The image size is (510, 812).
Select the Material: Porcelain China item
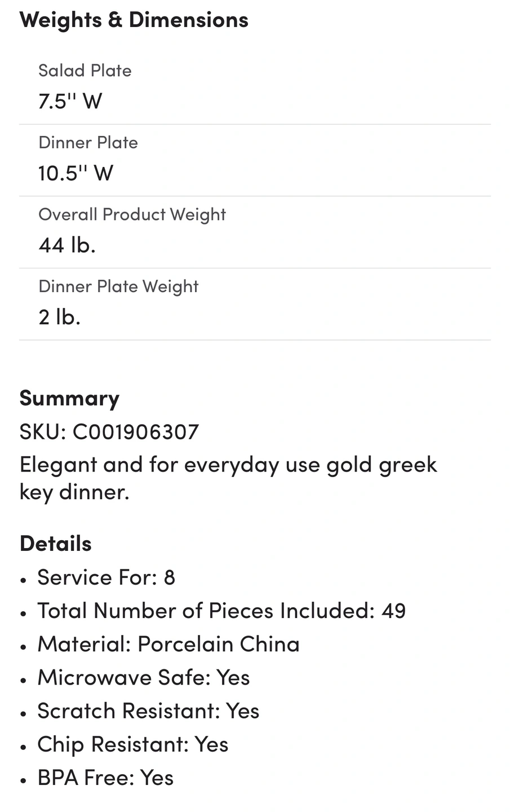click(x=168, y=644)
